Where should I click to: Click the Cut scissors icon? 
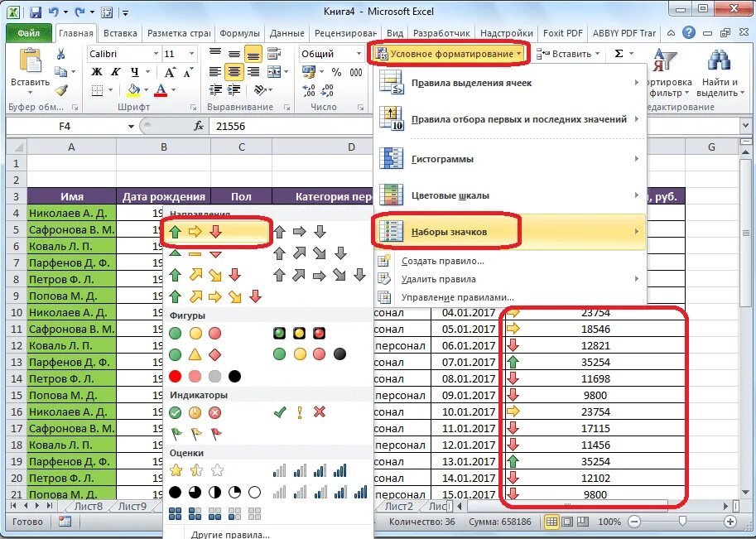60,54
